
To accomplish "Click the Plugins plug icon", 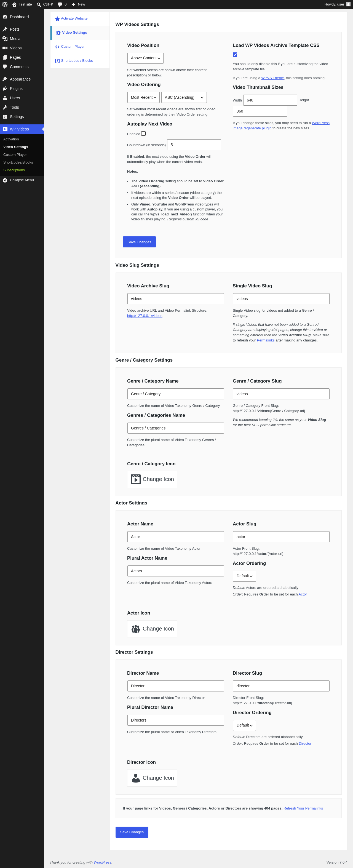I will tap(5, 89).
